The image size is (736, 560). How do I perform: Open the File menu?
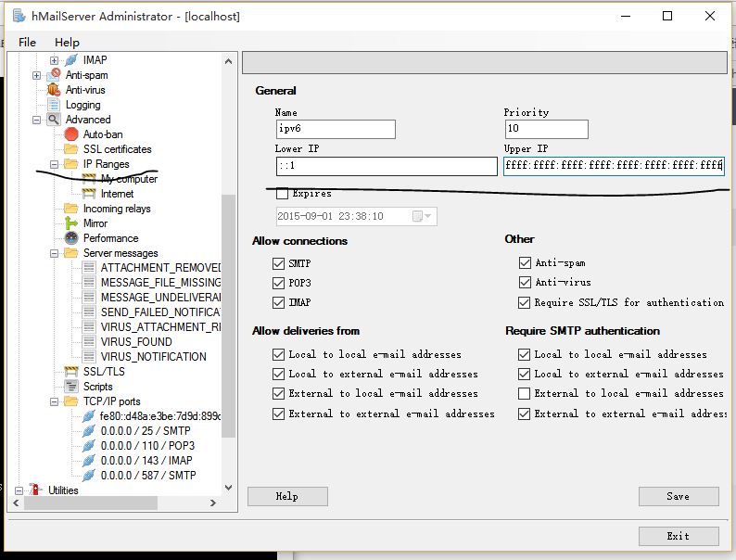[27, 43]
